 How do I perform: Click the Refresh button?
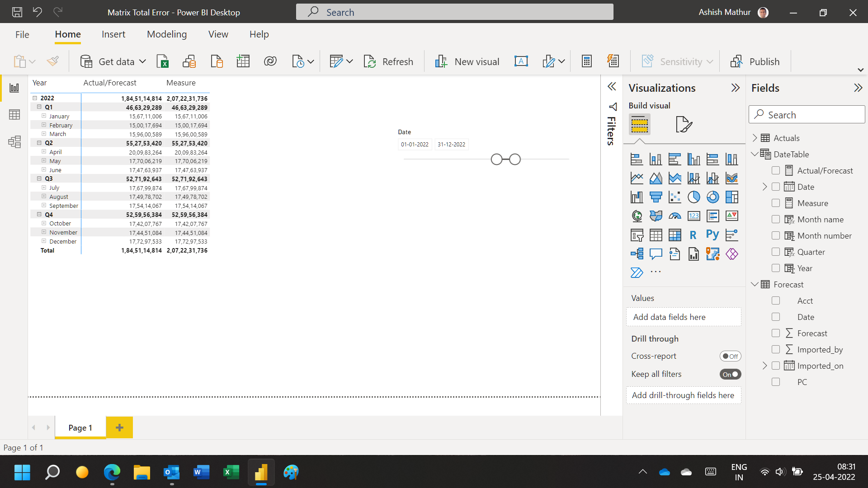tap(388, 61)
